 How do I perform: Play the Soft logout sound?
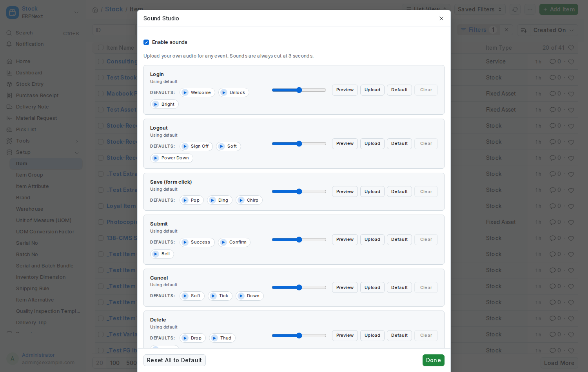tap(229, 146)
